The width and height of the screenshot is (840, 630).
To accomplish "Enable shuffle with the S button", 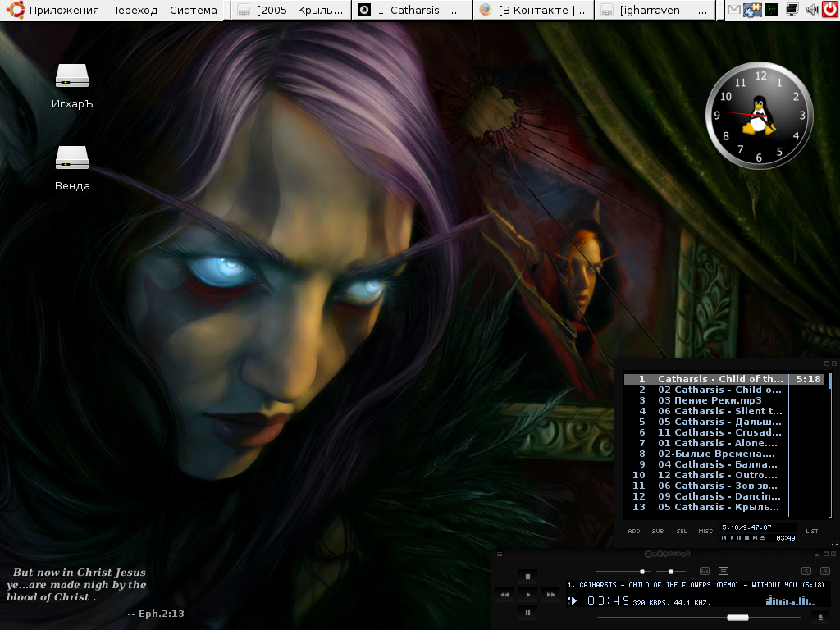I will 806,571.
